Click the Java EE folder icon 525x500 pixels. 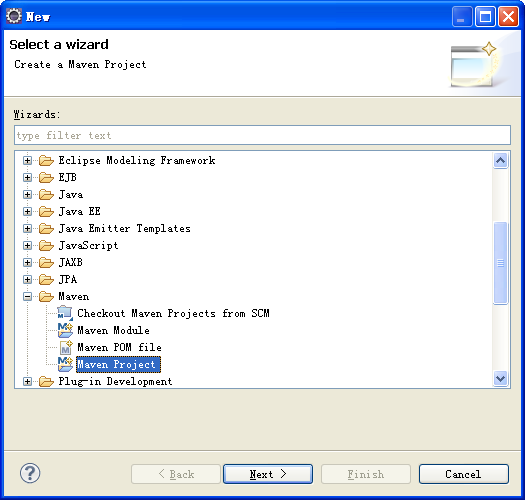46,212
